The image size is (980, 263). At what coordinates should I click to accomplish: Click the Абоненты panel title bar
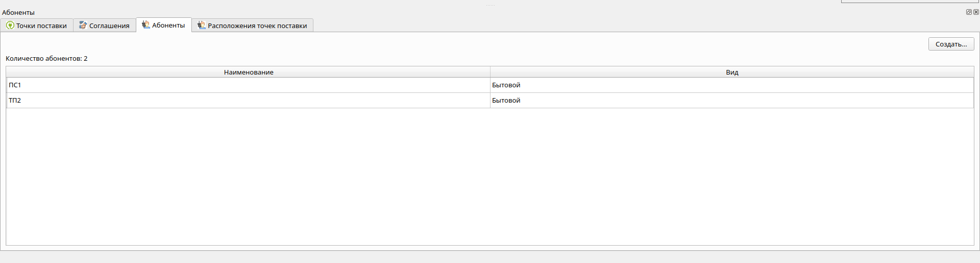306,12
